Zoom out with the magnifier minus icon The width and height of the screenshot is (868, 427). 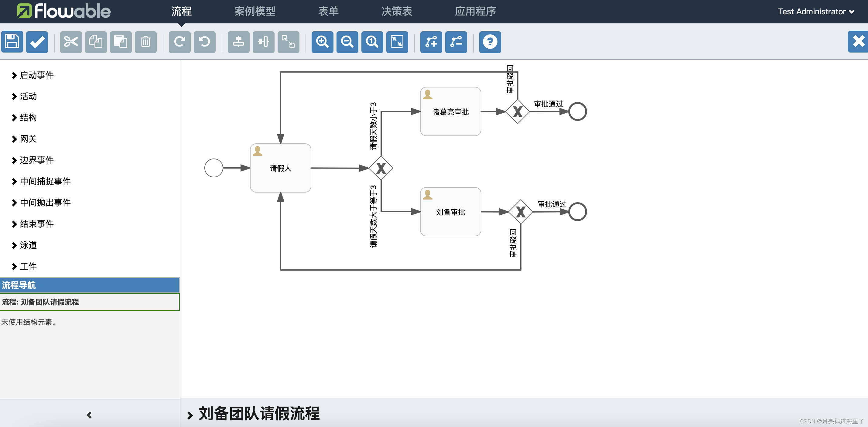pyautogui.click(x=347, y=42)
